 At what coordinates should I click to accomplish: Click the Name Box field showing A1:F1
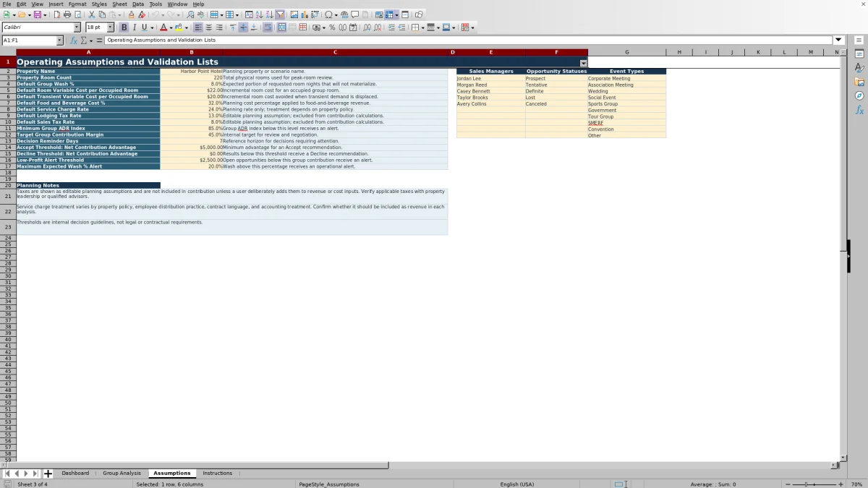click(29, 40)
